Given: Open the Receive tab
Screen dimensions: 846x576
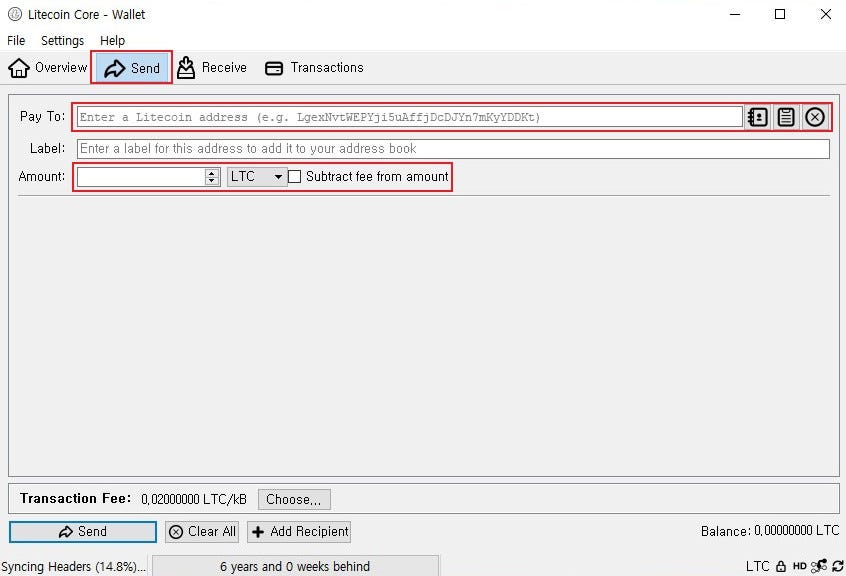Looking at the screenshot, I should tap(212, 68).
